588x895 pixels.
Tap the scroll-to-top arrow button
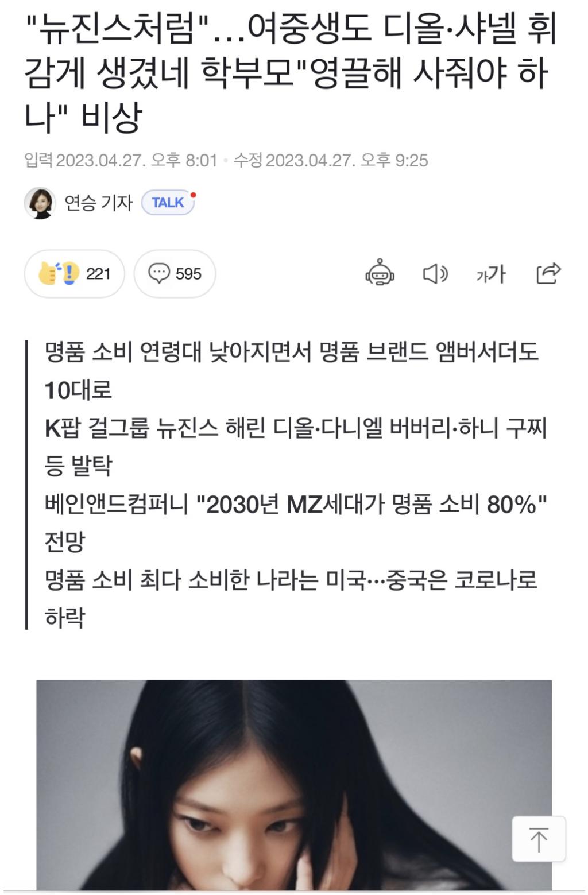[539, 839]
